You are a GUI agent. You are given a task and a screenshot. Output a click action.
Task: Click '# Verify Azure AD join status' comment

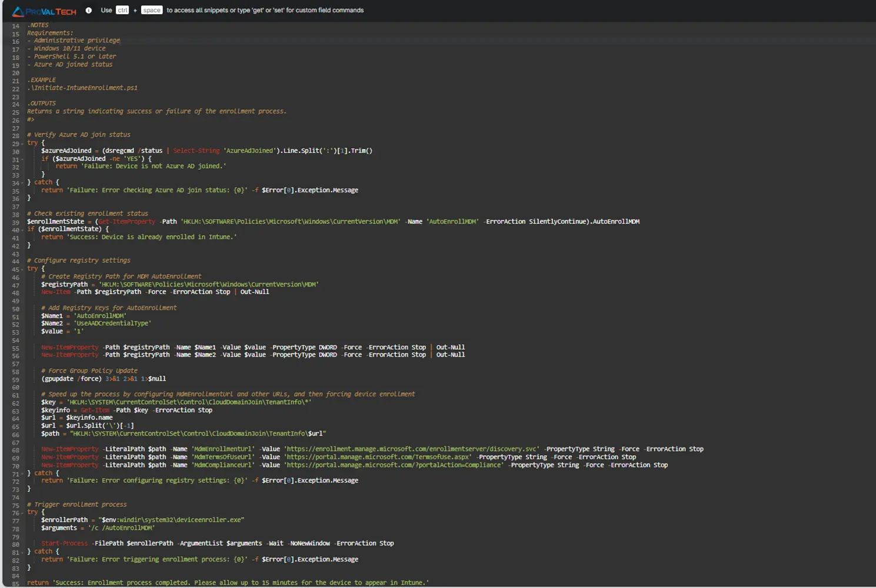click(x=79, y=135)
